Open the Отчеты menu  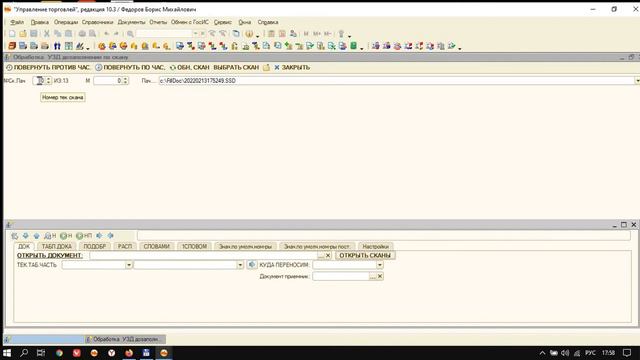coord(158,22)
